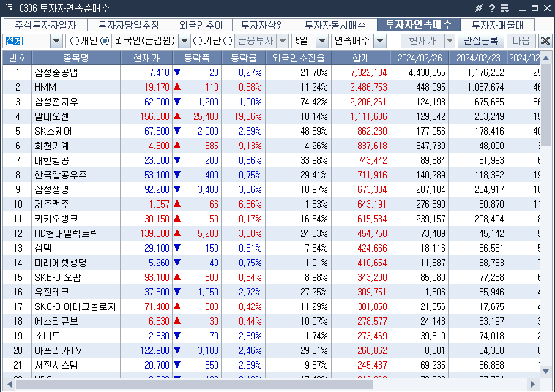555x392 pixels.
Task: Select the SK아이이테크놀로지 stock name
Action: pos(75,307)
